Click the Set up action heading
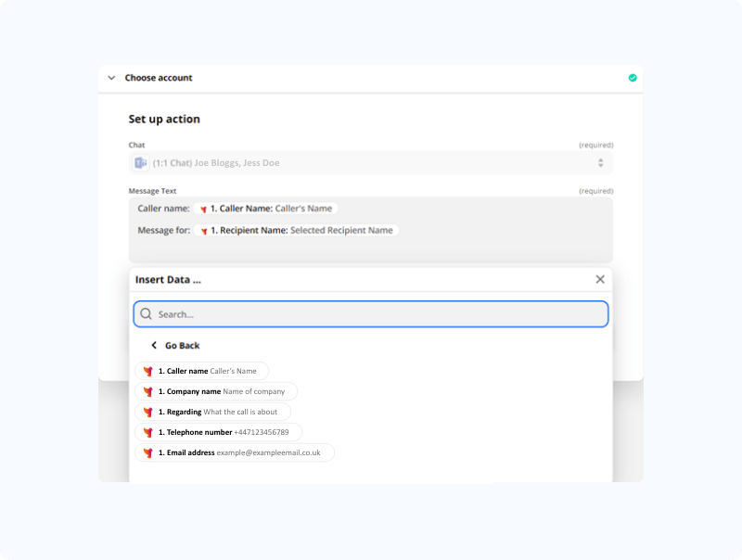 click(164, 119)
